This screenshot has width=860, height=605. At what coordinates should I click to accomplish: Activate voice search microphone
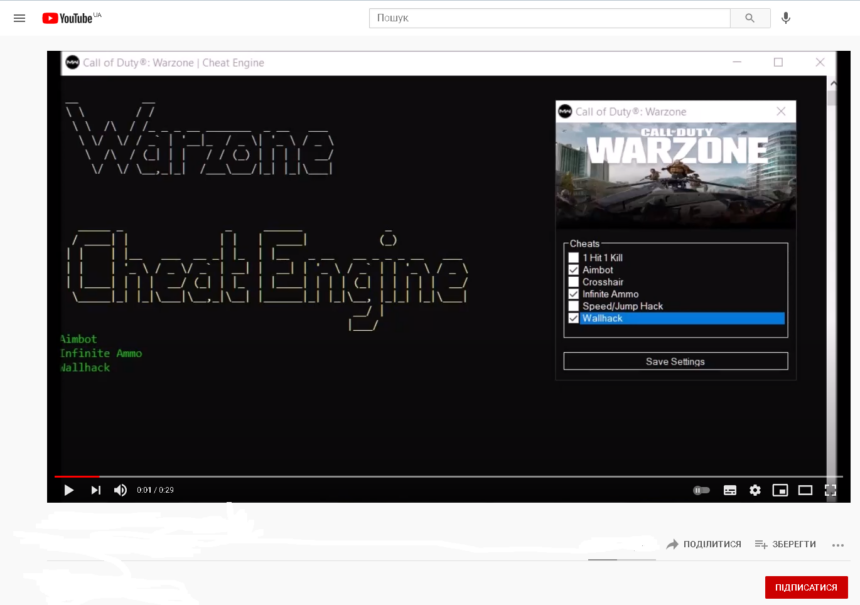[x=786, y=18]
